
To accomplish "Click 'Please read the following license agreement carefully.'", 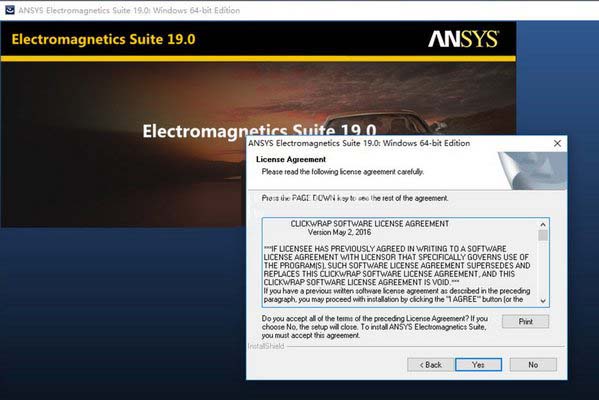I will [343, 172].
